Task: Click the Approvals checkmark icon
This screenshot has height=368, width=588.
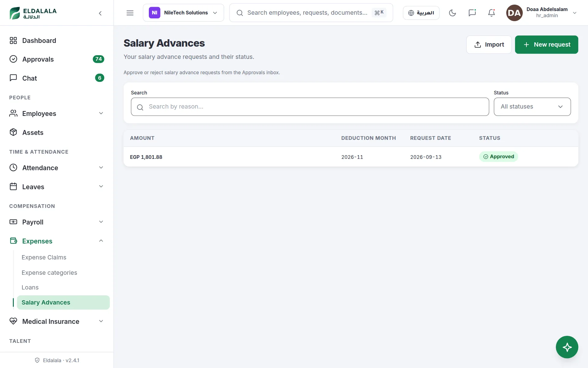Action: 13,59
